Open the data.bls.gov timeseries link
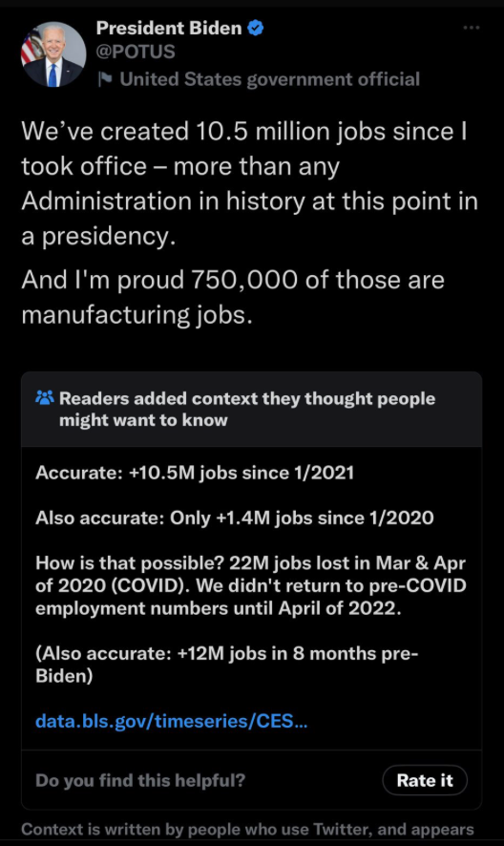Image resolution: width=504 pixels, height=846 pixels. (172, 721)
